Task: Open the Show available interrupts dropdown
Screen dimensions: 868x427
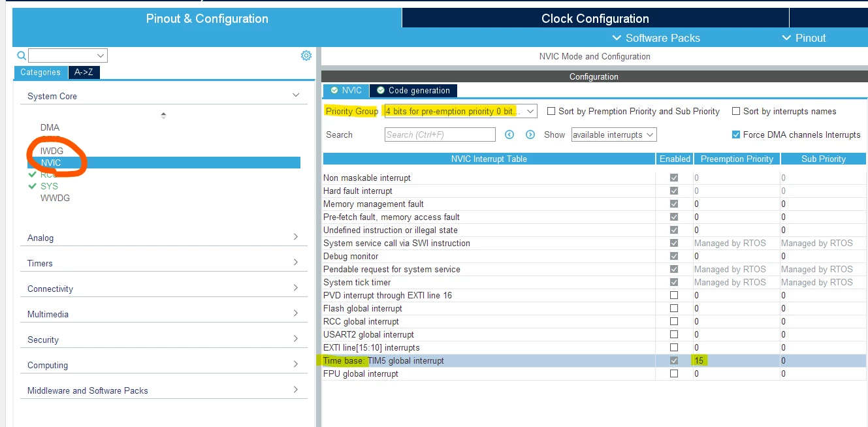Action: pos(614,134)
